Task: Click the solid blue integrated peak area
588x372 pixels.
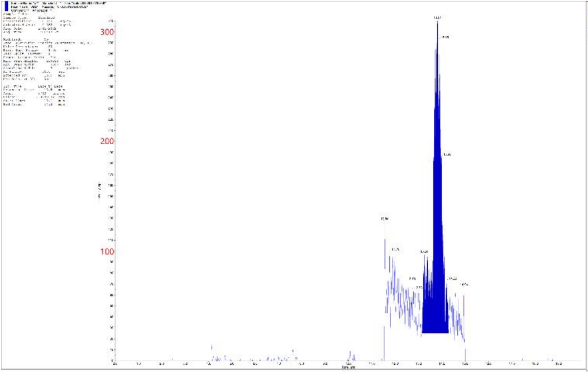Action: point(437,251)
